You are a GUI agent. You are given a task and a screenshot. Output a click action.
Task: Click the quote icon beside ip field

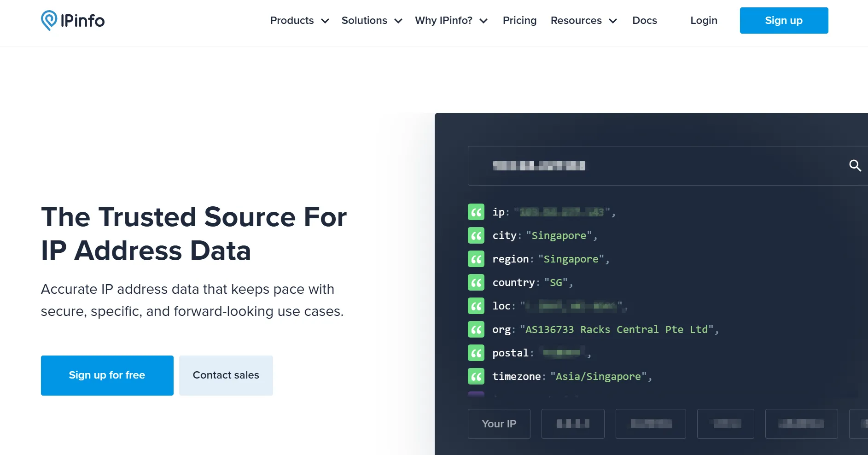(x=476, y=212)
